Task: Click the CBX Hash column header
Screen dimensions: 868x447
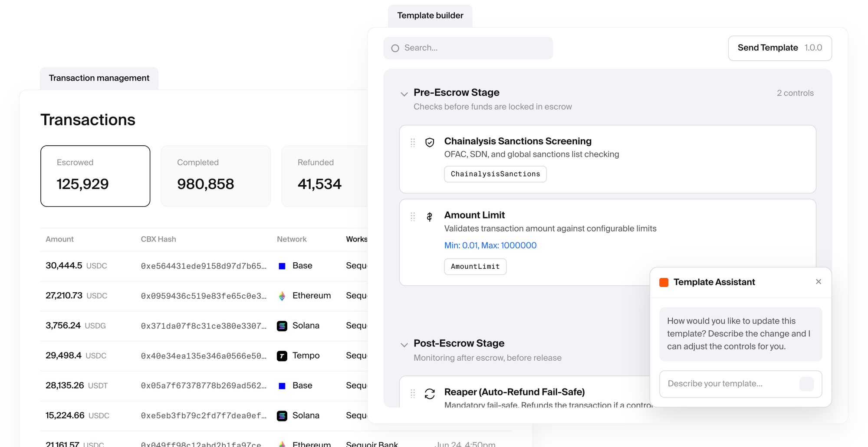Action: (x=158, y=239)
